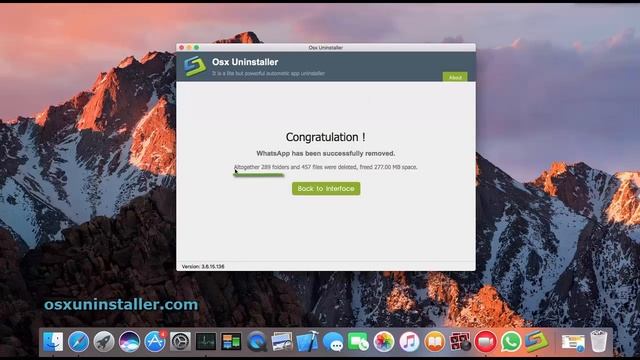
Task: Open Messages app in the dock
Action: coord(333,341)
